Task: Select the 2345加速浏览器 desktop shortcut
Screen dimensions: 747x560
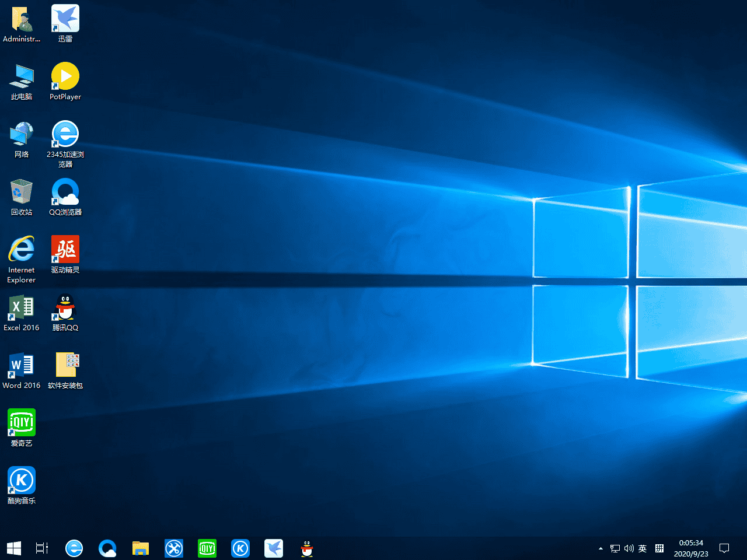Action: [x=65, y=144]
